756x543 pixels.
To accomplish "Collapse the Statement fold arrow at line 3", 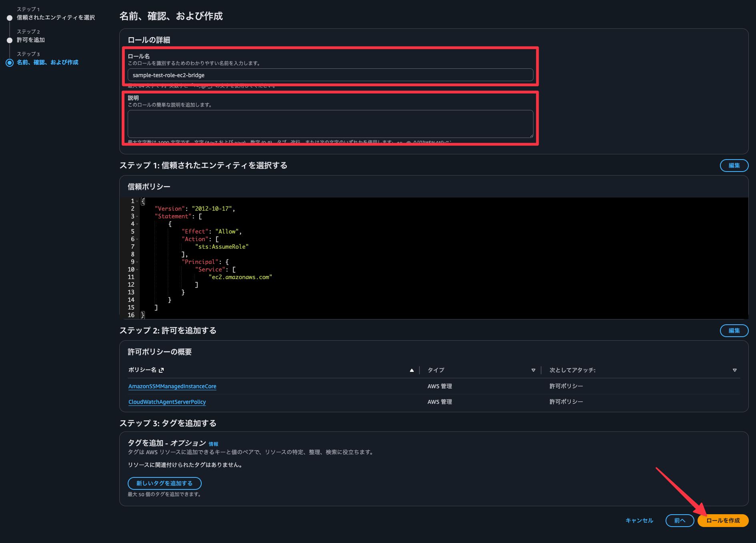I will point(137,217).
